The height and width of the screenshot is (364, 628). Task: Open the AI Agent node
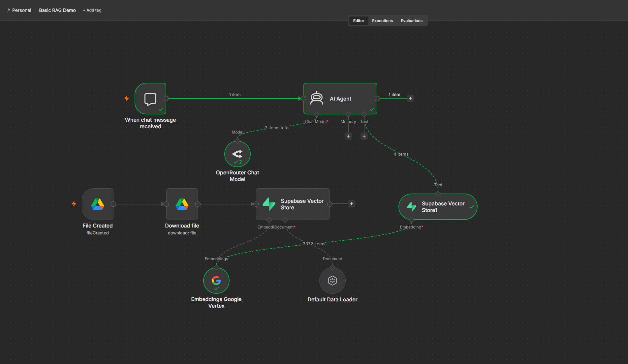(340, 99)
